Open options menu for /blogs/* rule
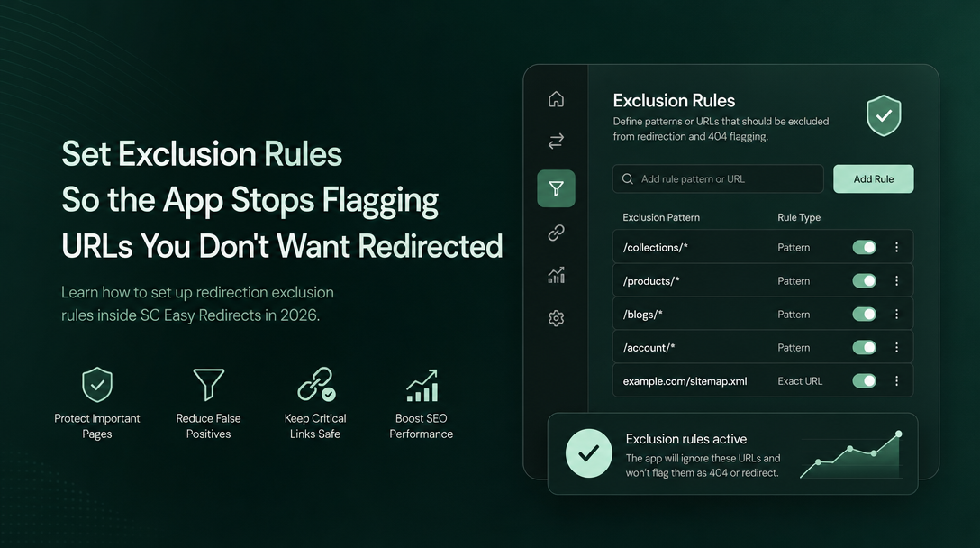 click(896, 314)
